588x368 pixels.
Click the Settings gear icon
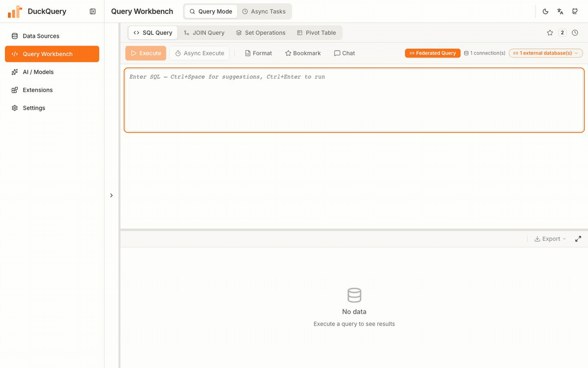coord(15,108)
